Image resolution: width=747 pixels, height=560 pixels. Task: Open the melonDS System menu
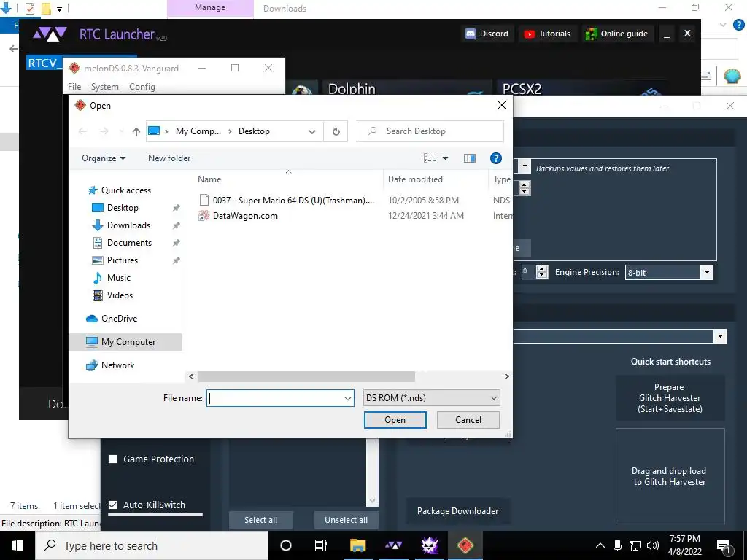pyautogui.click(x=105, y=87)
